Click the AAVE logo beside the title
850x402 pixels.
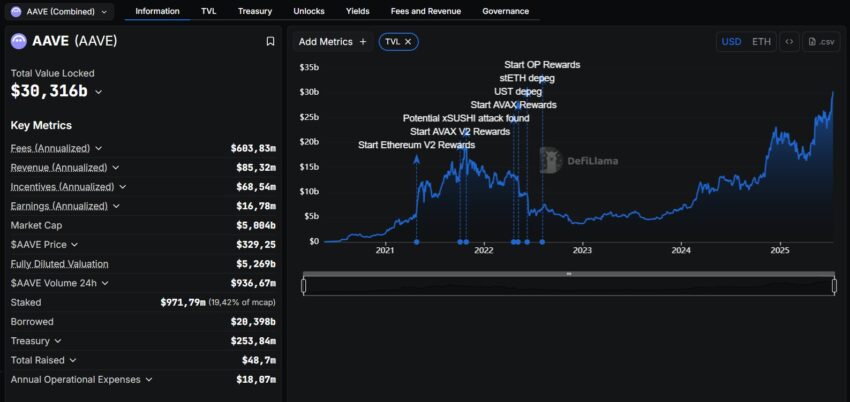click(x=18, y=41)
